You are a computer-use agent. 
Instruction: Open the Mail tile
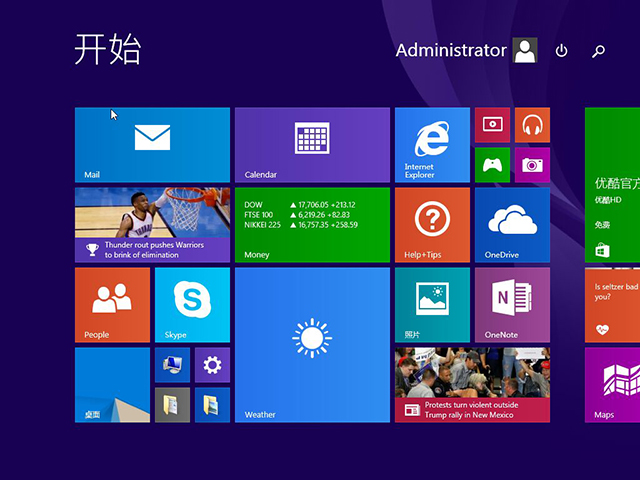[x=152, y=145]
